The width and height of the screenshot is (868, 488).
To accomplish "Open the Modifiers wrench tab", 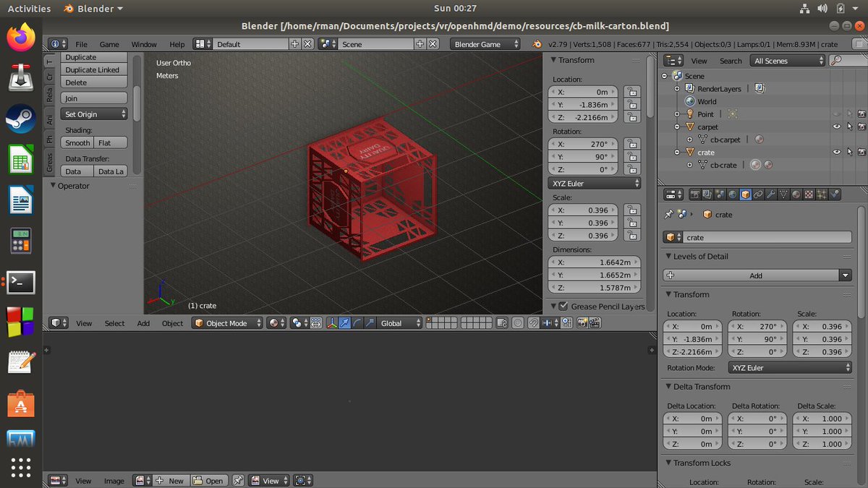I will (769, 194).
